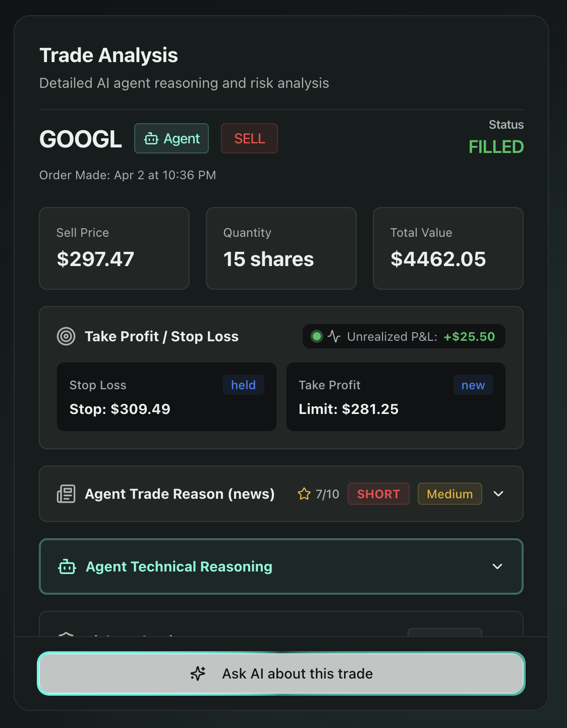Click the Order Made: Apr 2 at 10:36 PM line
This screenshot has height=728, width=567.
128,175
